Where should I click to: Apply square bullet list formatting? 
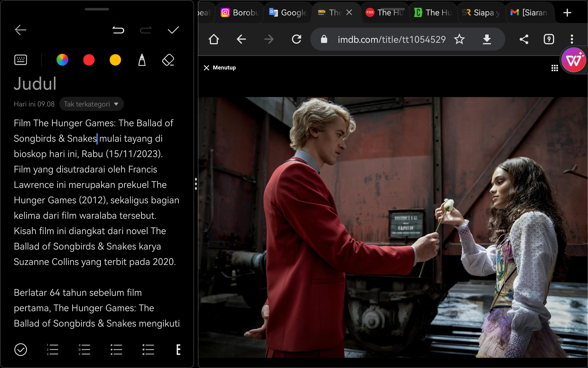(148, 350)
